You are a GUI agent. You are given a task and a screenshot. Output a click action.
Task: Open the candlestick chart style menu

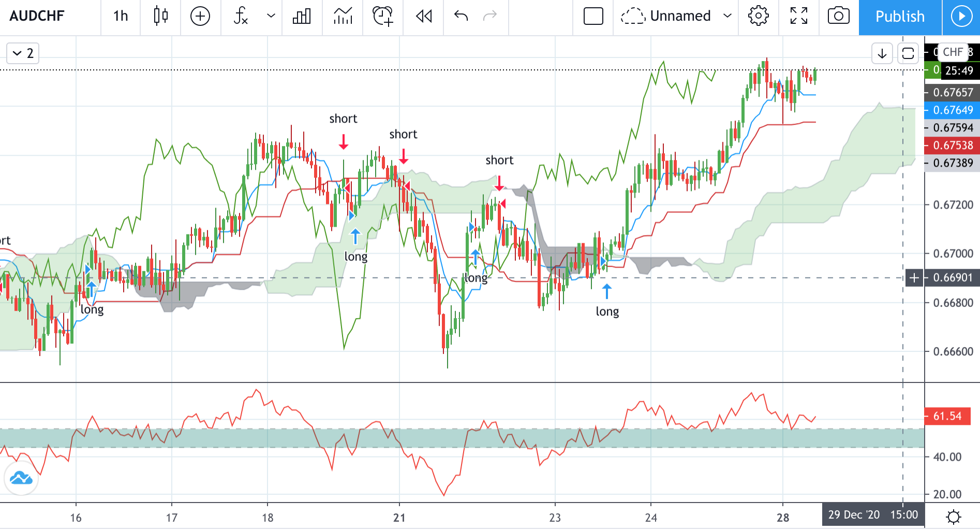point(161,16)
